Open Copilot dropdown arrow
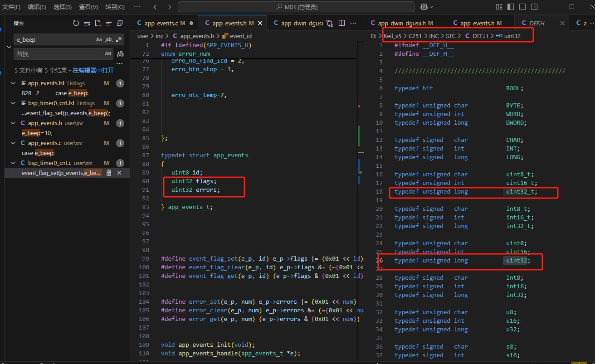 tap(431, 7)
